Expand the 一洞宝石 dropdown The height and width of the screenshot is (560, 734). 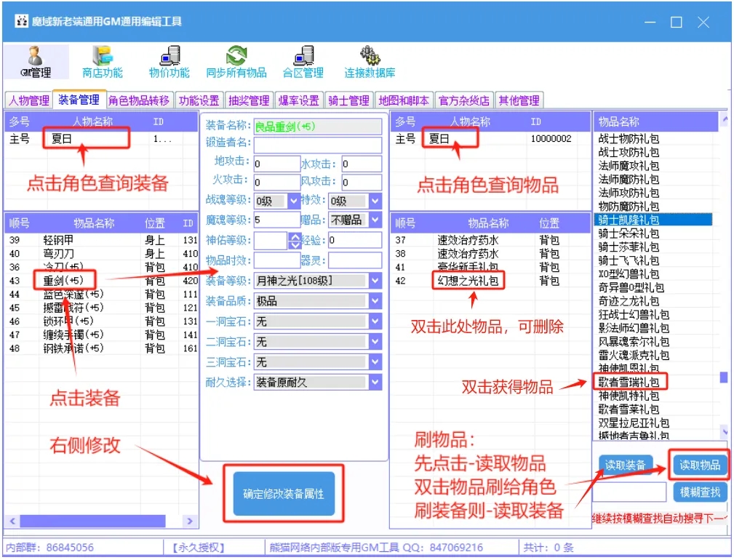pos(375,321)
